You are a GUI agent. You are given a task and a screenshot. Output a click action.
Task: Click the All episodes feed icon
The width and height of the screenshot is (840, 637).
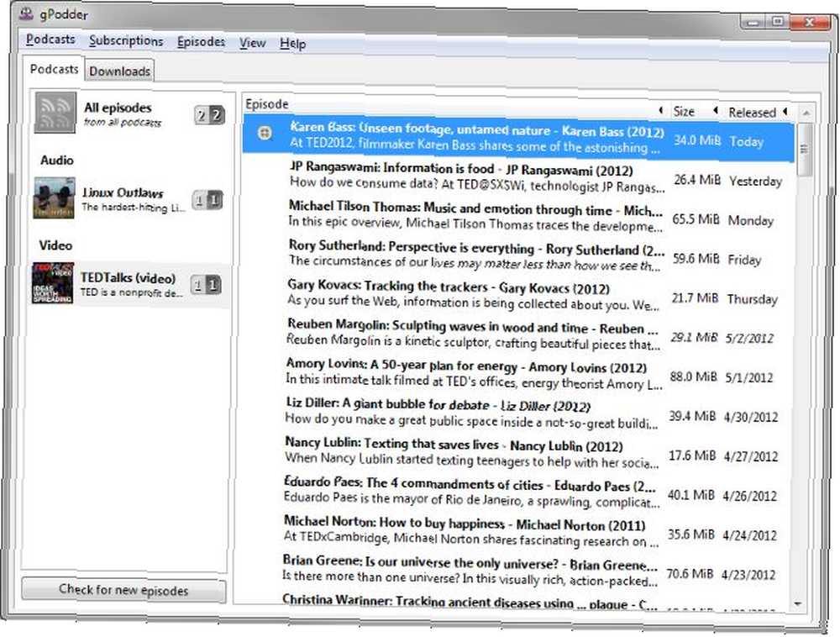tap(55, 113)
